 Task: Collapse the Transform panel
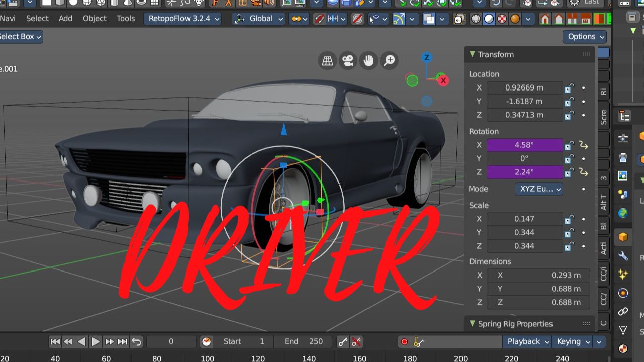tap(473, 54)
